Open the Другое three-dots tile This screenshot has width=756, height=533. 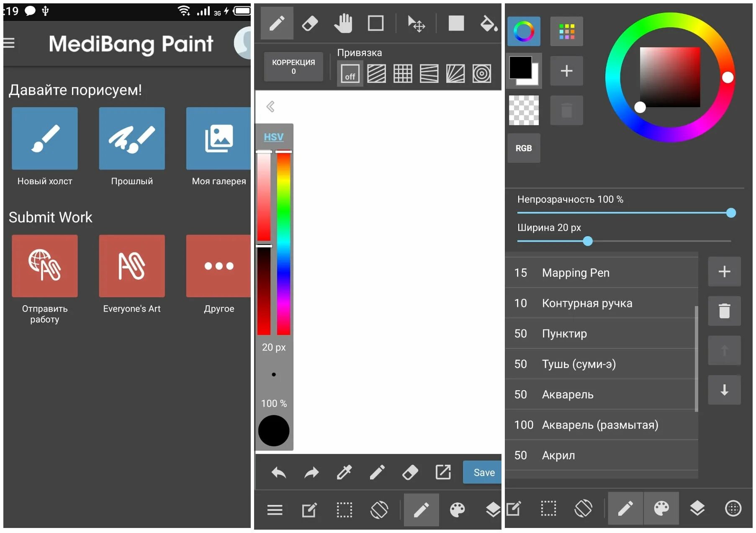pyautogui.click(x=218, y=266)
